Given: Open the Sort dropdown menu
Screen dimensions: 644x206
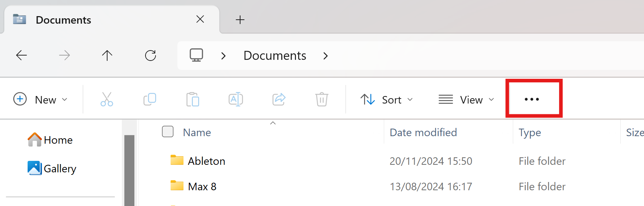Looking at the screenshot, I should click(387, 99).
